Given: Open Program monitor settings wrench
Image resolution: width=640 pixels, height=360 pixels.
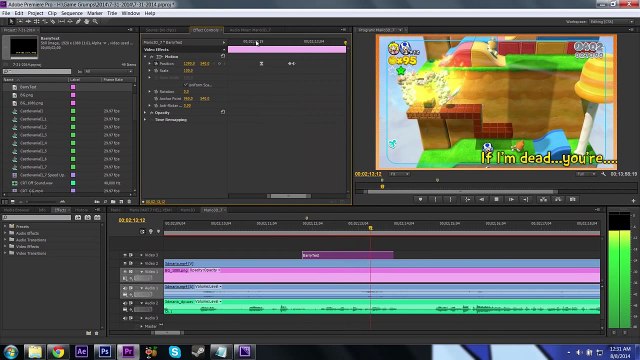Looking at the screenshot, I should (603, 174).
